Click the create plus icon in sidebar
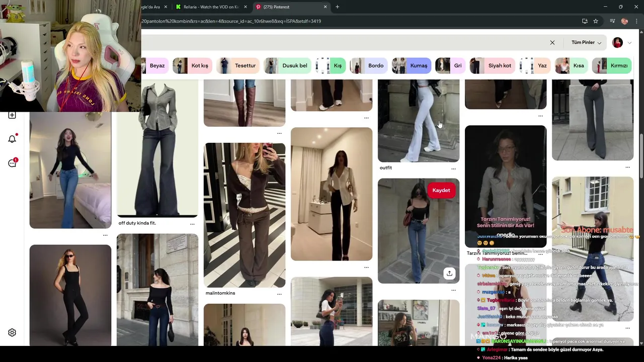 12,115
